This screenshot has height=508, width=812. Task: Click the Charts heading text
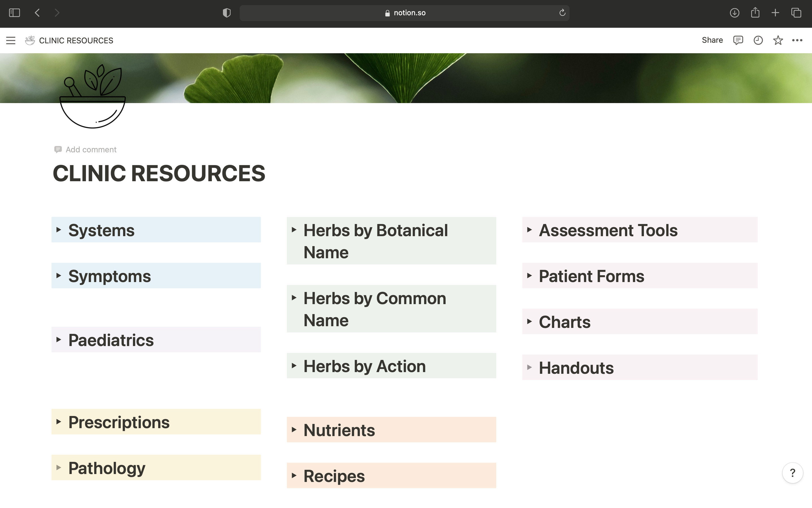(565, 322)
